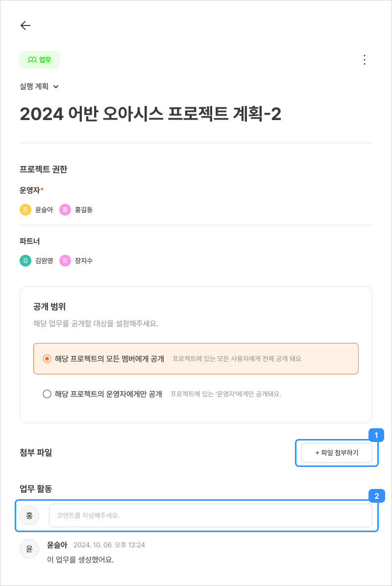
Task: Click 장지수's pink partner avatar
Action: point(65,261)
